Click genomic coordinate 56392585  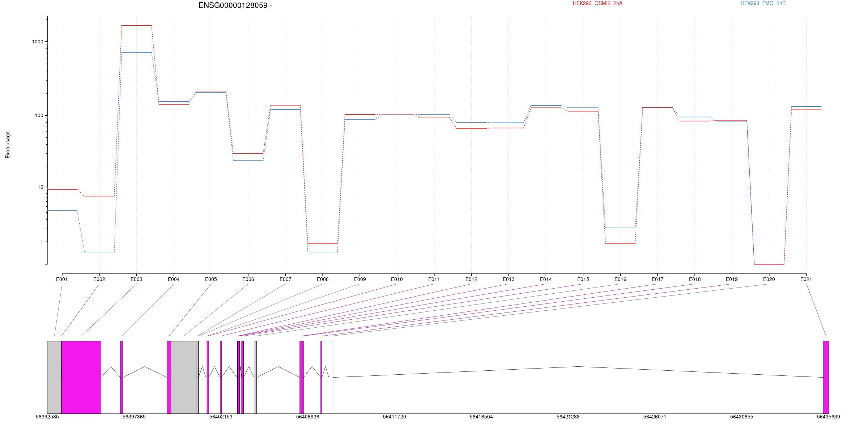pyautogui.click(x=47, y=417)
